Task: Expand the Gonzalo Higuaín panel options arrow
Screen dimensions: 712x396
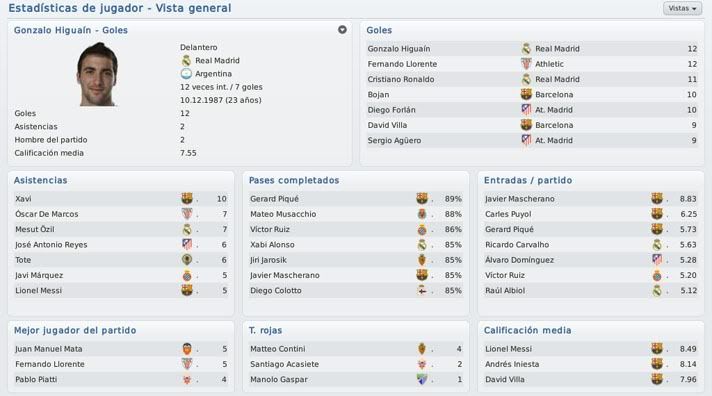Action: 342,30
